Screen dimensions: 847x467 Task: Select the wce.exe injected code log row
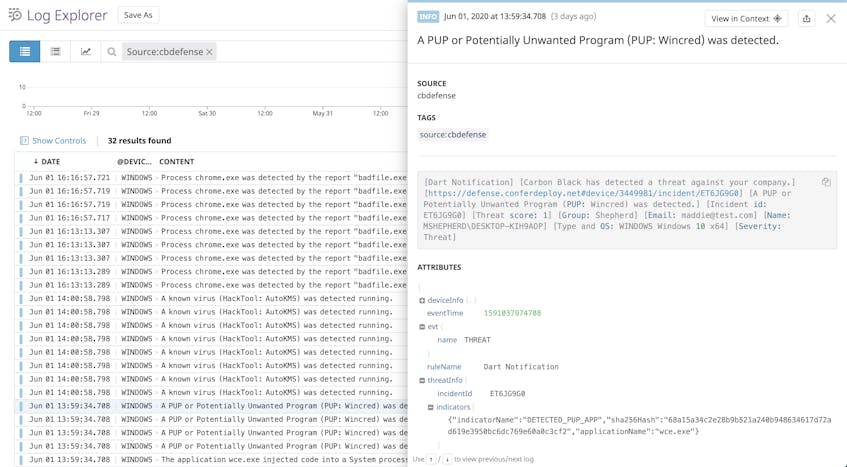point(213,459)
